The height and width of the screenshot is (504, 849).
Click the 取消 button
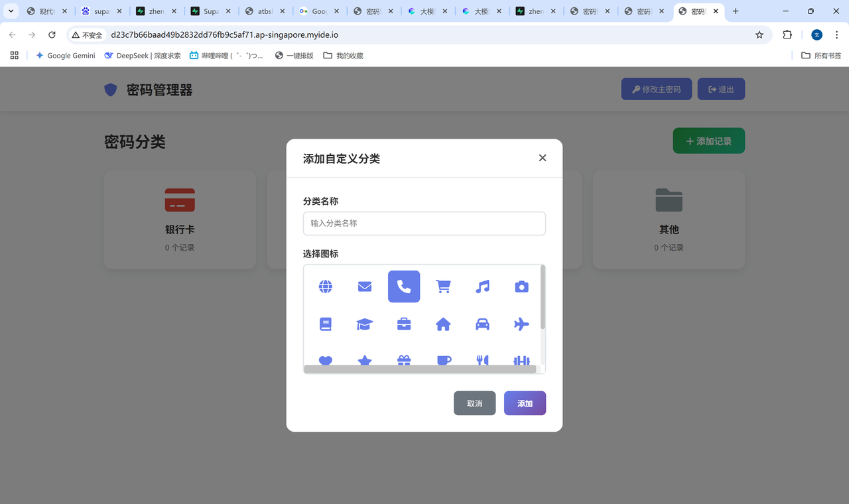[475, 403]
